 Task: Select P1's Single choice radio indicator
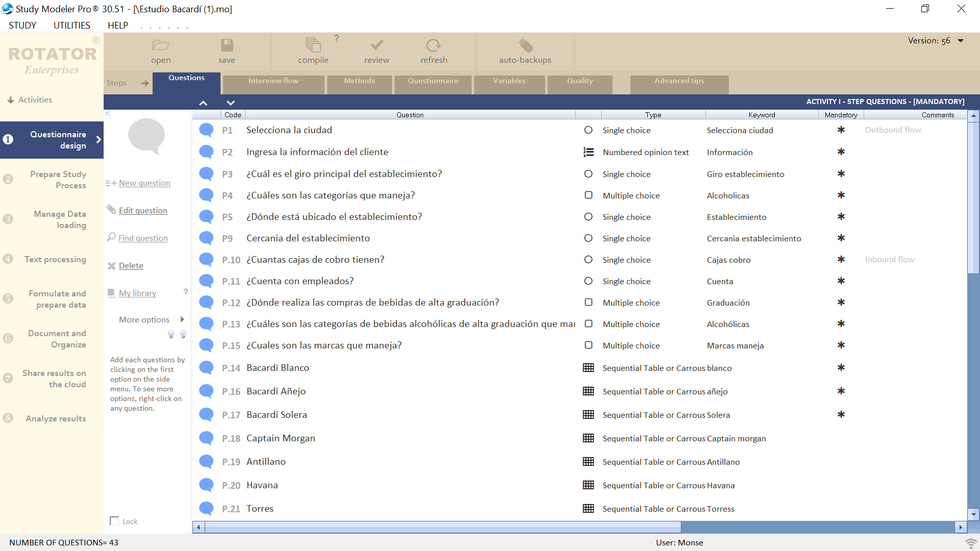point(589,130)
